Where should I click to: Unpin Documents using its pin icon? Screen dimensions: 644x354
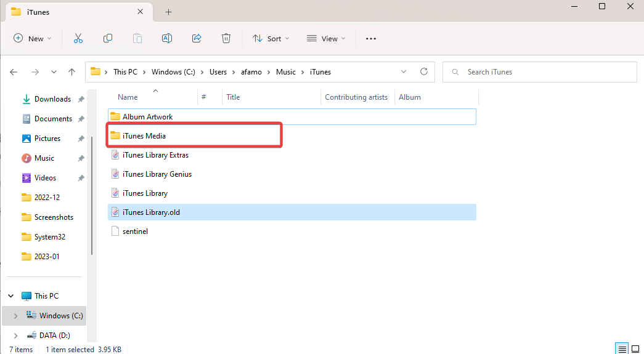81,119
